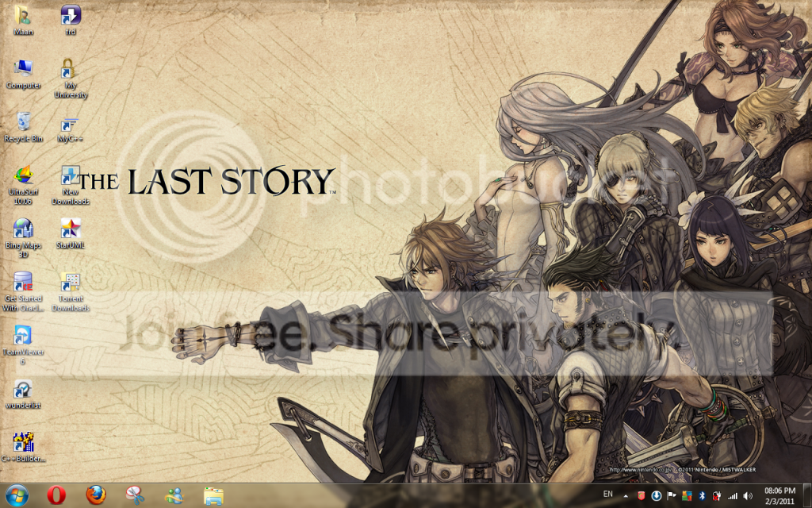Click the EN language indicator
This screenshot has height=508, width=812.
608,495
